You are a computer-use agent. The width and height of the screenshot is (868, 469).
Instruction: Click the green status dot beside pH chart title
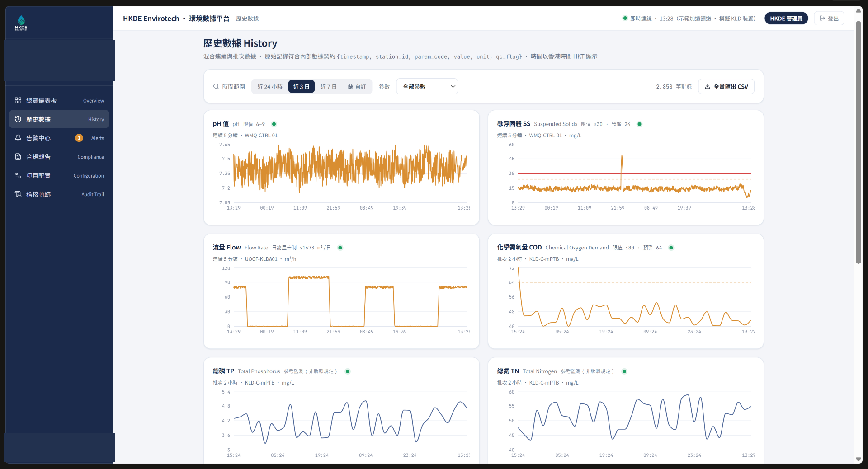[x=274, y=124]
